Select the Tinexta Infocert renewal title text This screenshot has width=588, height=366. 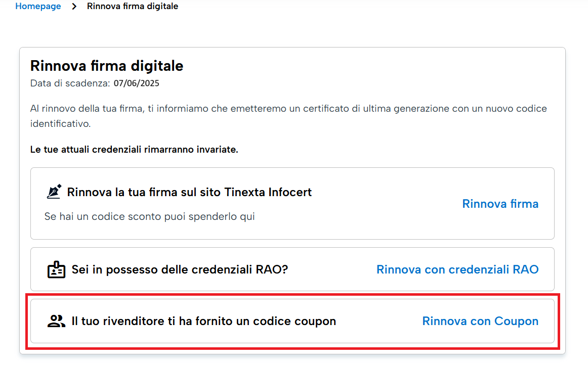(189, 192)
